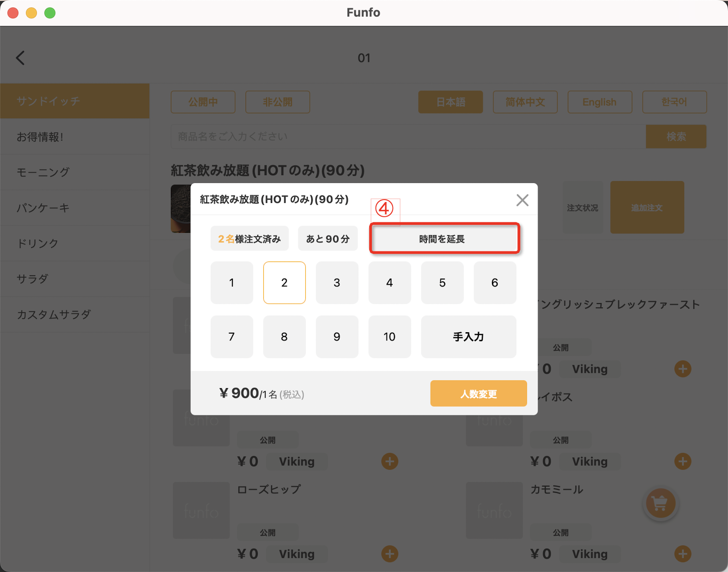Go back with the left arrow icon
The image size is (728, 572).
click(x=20, y=58)
